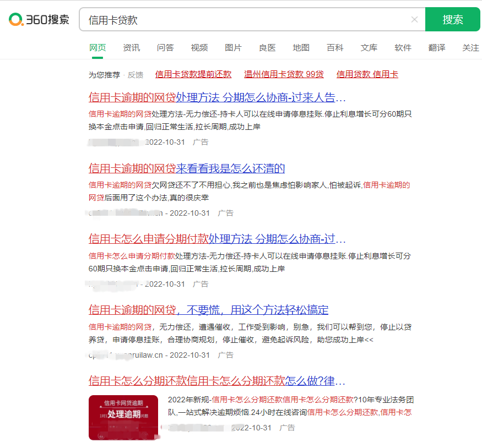Screen dimensions: 482x448
Task: Click the first result about 信用卡逾期的网贷处理方法
Action: (x=219, y=97)
